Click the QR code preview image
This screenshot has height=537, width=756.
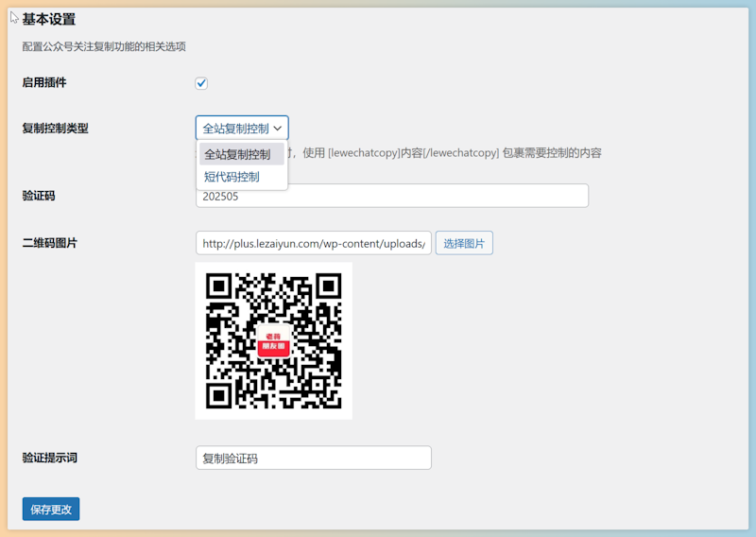pos(273,340)
